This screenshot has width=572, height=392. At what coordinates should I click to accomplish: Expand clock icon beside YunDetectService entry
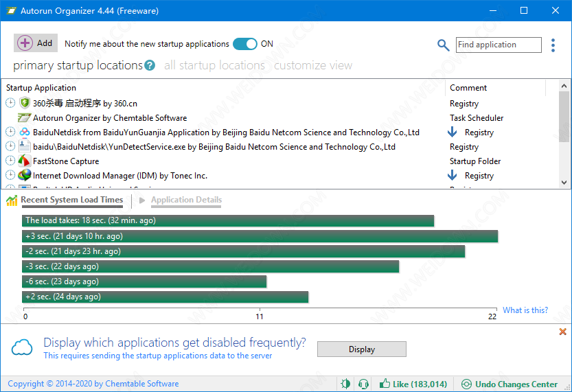(x=10, y=146)
